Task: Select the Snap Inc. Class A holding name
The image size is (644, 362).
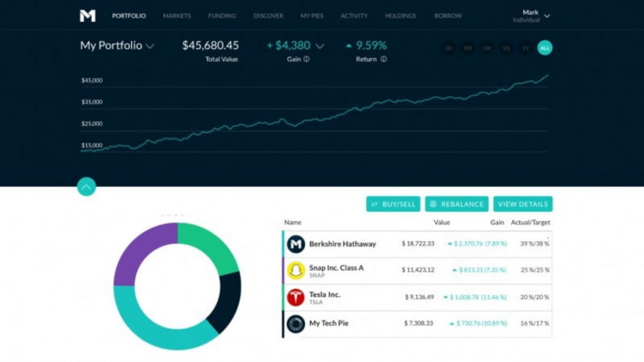Action: 337,268
